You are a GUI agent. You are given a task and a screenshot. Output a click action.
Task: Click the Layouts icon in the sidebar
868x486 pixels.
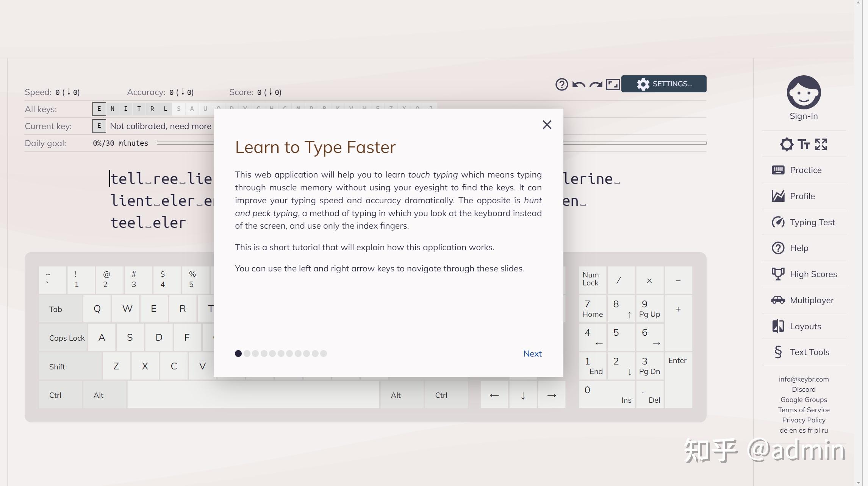point(778,326)
